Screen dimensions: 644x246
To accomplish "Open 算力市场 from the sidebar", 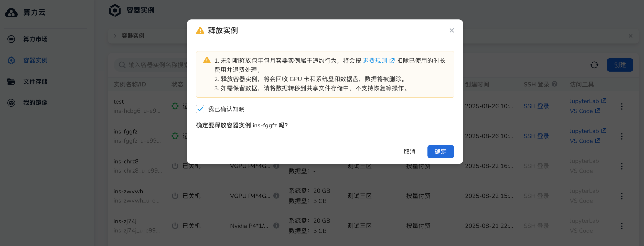I will pos(35,39).
